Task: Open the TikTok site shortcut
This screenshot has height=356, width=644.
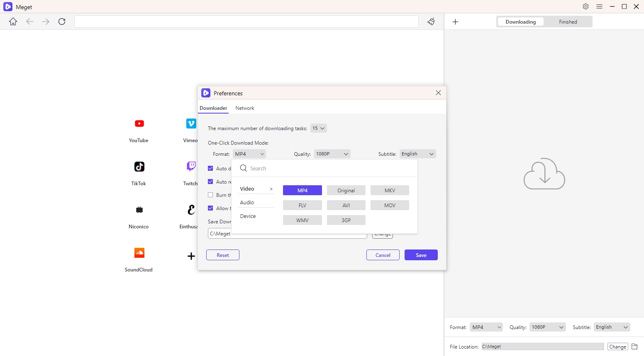Action: [139, 167]
